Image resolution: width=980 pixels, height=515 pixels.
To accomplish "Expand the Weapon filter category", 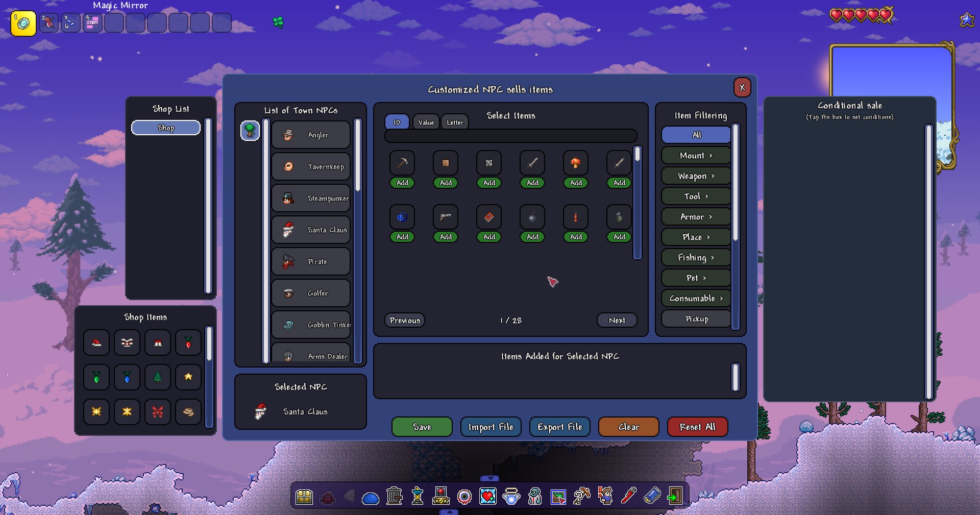I will 696,176.
